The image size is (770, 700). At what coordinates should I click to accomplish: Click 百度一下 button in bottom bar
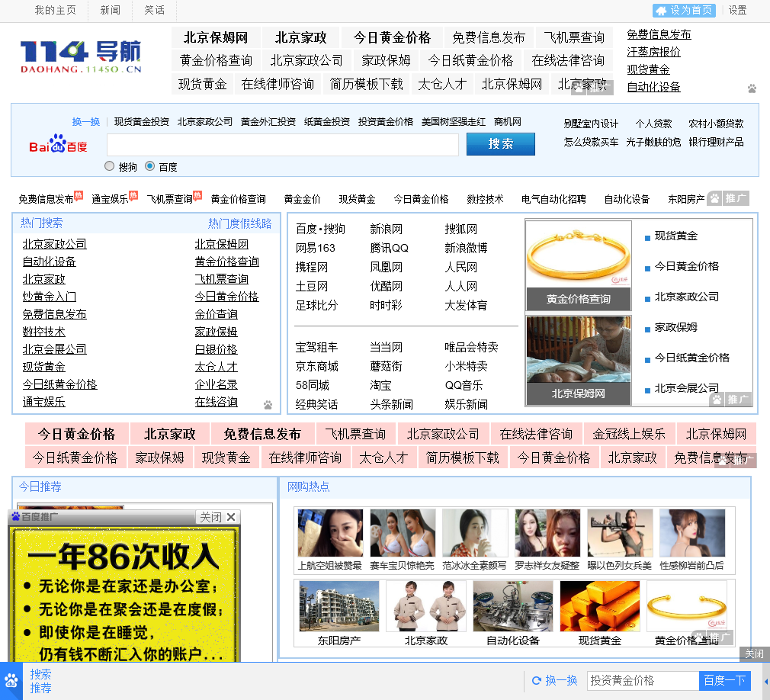pyautogui.click(x=725, y=680)
